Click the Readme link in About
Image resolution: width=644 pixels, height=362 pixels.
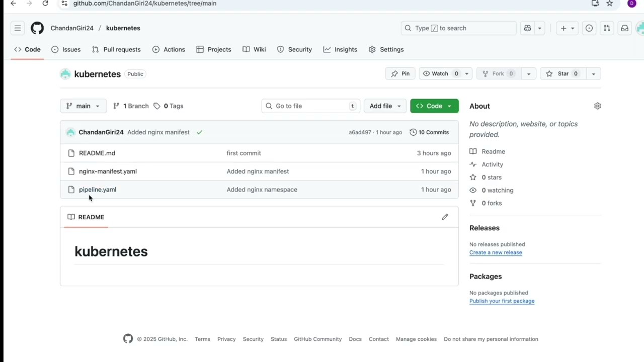pyautogui.click(x=488, y=151)
